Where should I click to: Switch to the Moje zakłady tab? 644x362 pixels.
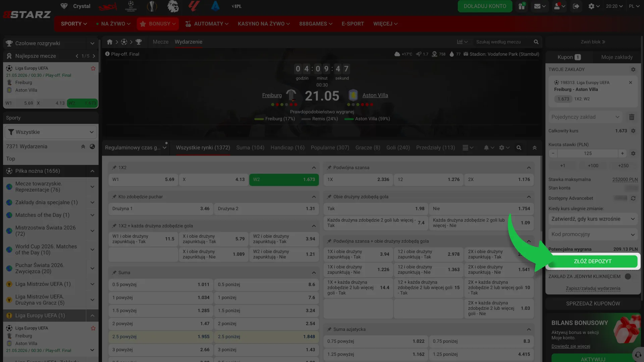(617, 57)
